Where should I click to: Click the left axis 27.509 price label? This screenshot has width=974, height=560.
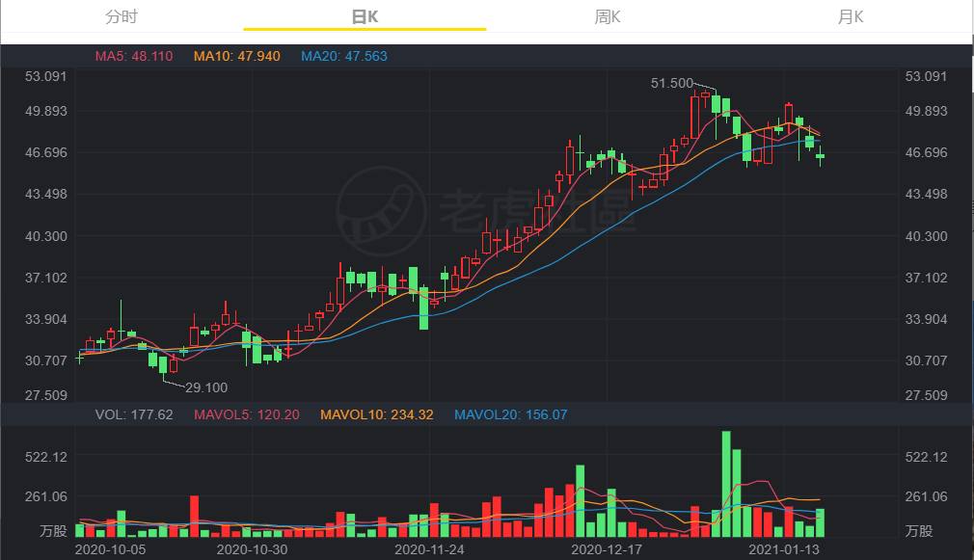(x=46, y=395)
